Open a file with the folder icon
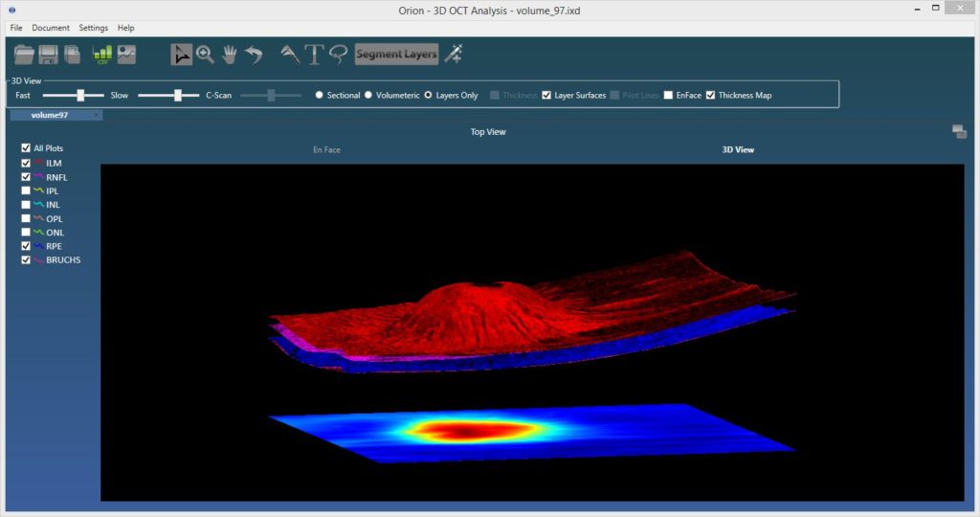The width and height of the screenshot is (980, 517). coord(24,55)
